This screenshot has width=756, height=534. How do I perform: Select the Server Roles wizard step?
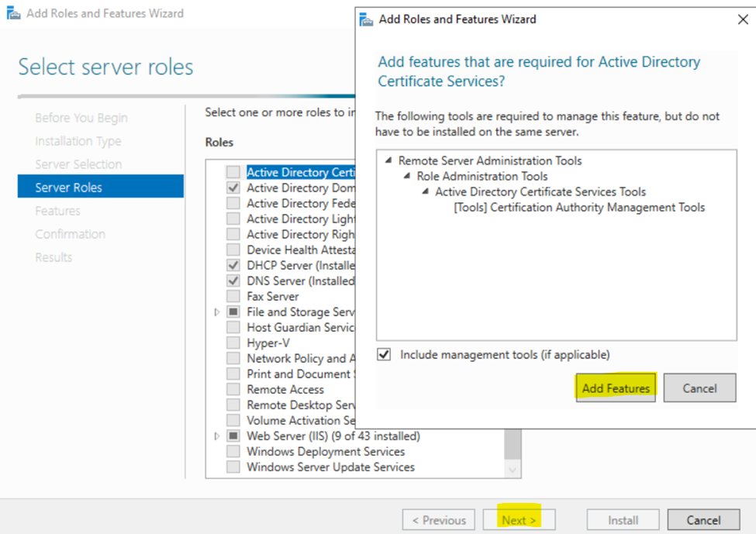click(x=101, y=187)
